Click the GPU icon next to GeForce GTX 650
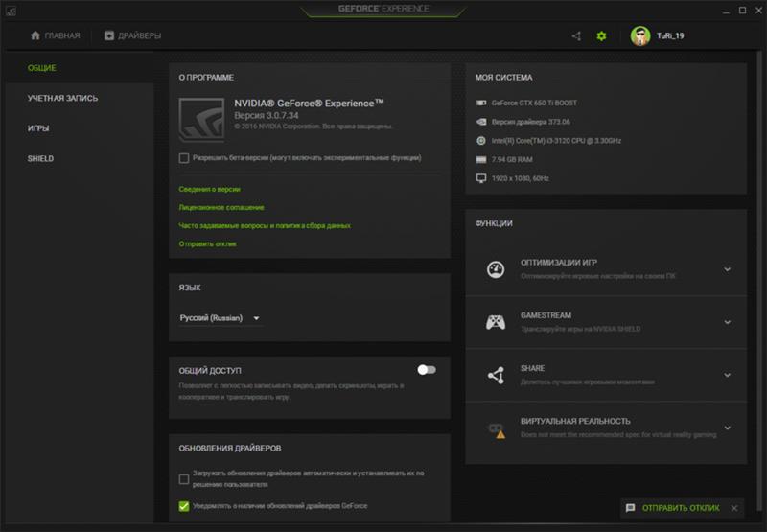 pyautogui.click(x=481, y=103)
